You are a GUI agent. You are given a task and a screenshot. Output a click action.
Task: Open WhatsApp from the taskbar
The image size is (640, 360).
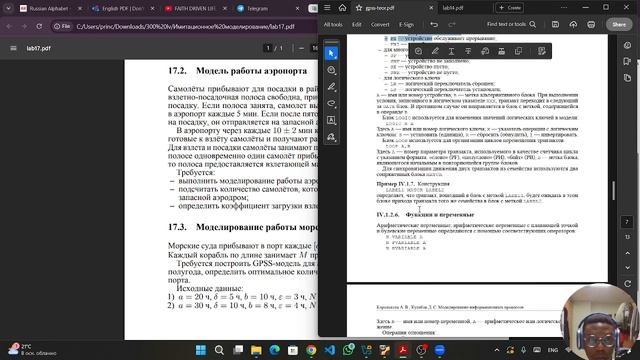pyautogui.click(x=348, y=350)
